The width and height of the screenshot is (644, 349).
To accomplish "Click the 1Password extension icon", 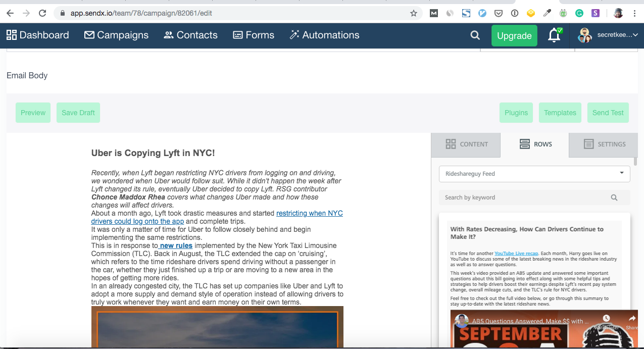I will tap(515, 13).
